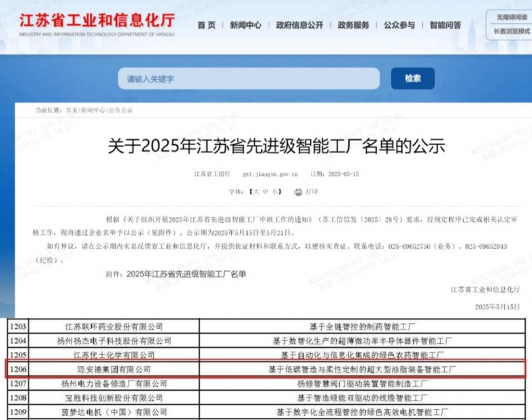This screenshot has width=532, height=420.
Task: Click the closing date 2025年5月15日
Action: (x=497, y=307)
